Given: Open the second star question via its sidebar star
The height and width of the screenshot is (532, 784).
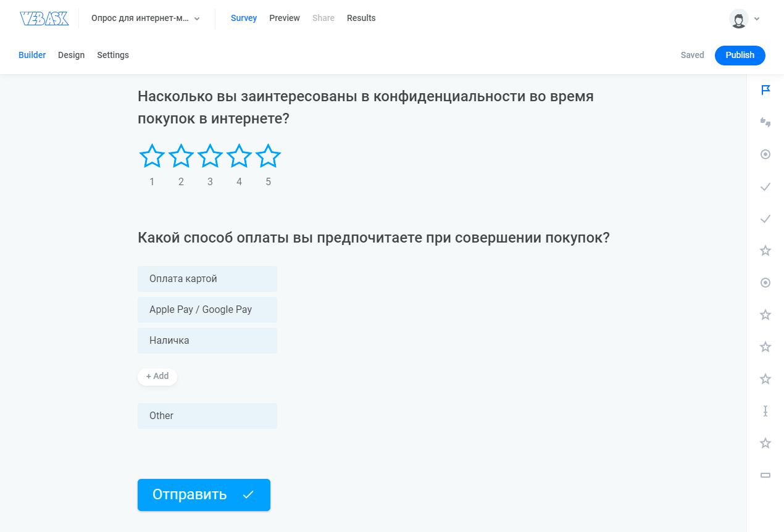Looking at the screenshot, I should coord(765,315).
